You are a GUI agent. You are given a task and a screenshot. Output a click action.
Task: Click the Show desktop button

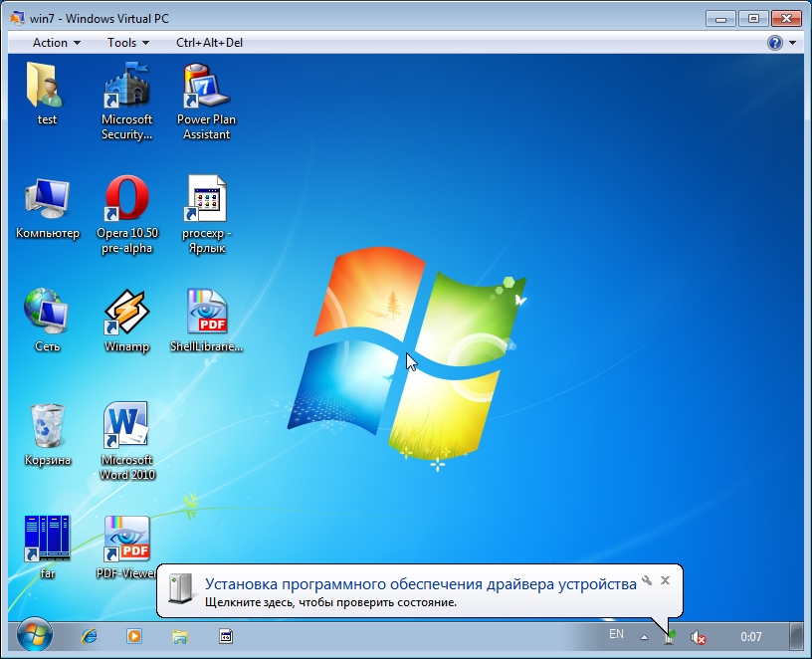[x=796, y=636]
